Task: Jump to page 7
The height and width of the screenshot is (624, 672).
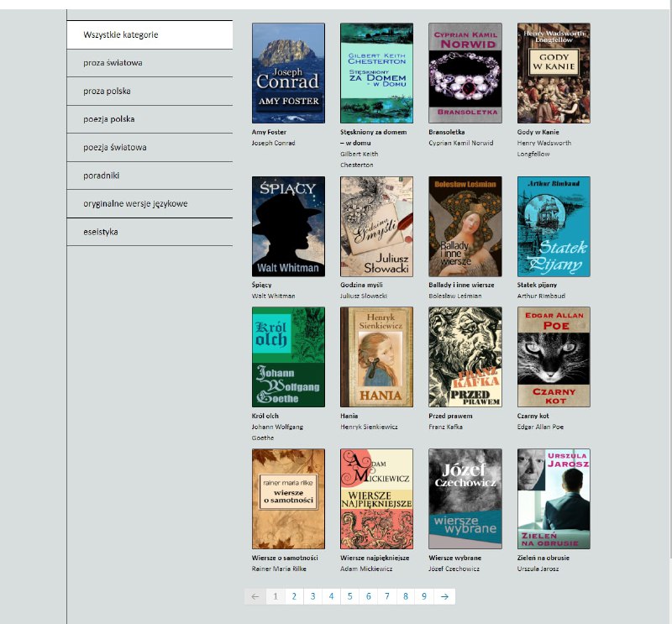Action: point(387,596)
